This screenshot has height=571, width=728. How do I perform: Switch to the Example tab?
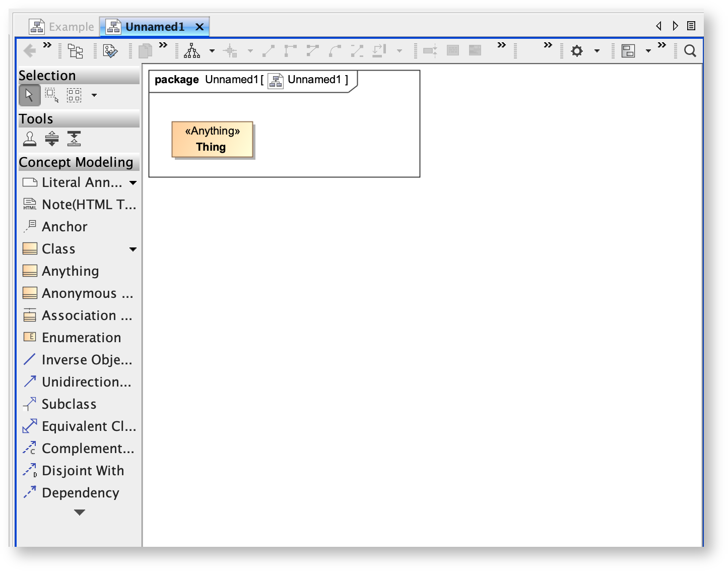[61, 27]
